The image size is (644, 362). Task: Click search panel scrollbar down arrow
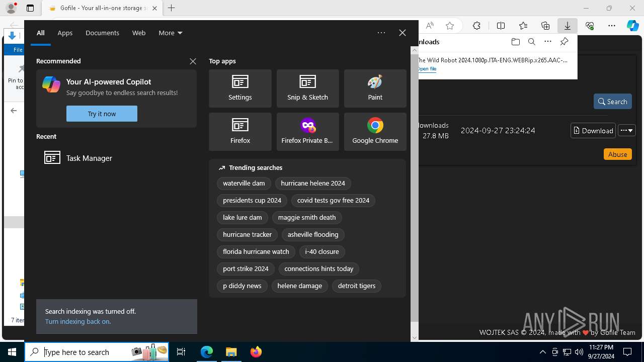pyautogui.click(x=415, y=338)
